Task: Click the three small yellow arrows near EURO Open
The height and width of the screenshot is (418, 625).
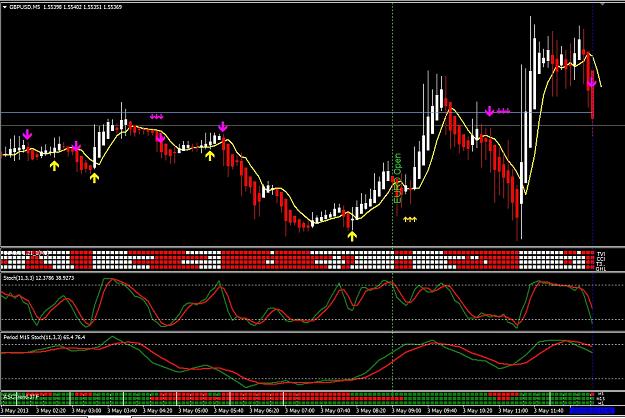Action: (410, 219)
